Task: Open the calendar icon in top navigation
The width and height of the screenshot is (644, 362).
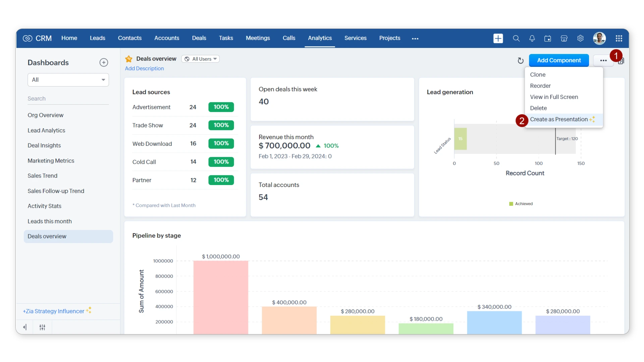Action: pos(548,38)
